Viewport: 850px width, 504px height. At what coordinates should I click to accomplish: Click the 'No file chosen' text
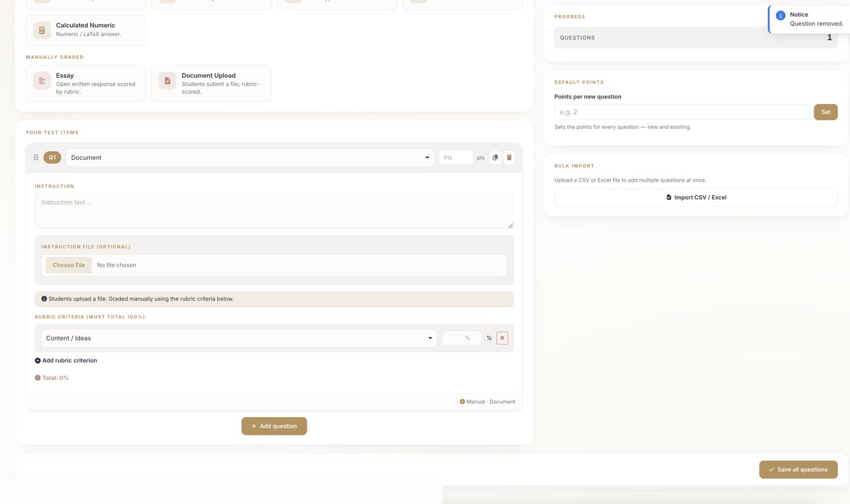tap(117, 265)
